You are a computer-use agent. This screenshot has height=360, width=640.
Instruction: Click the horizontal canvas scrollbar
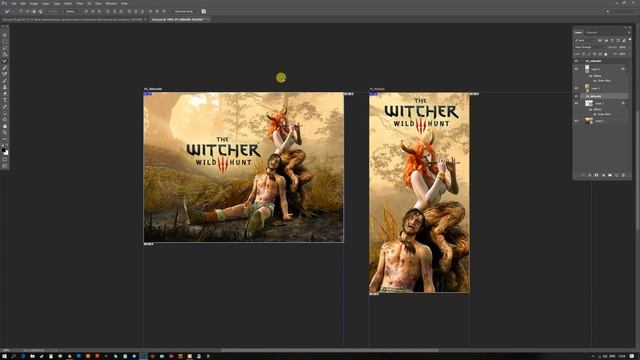pos(329,350)
